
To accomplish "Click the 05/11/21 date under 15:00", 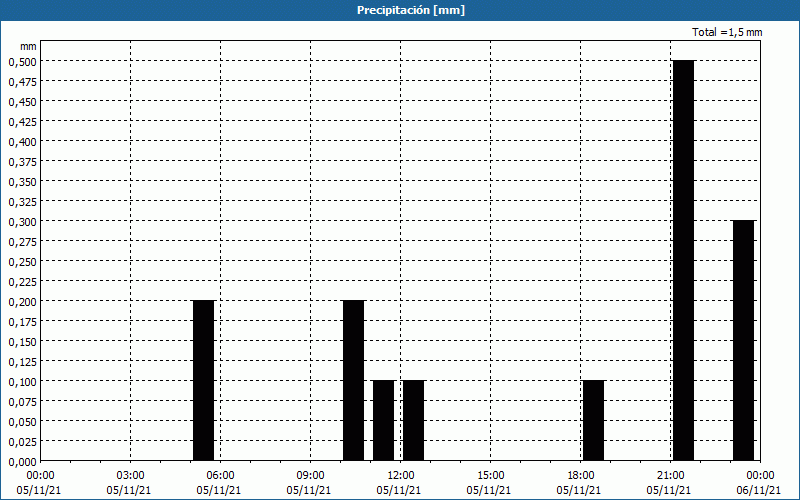I will click(488, 490).
